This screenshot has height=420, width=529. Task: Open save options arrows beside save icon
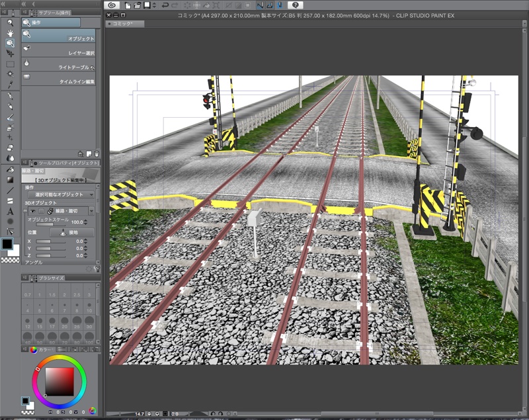tap(154, 5)
